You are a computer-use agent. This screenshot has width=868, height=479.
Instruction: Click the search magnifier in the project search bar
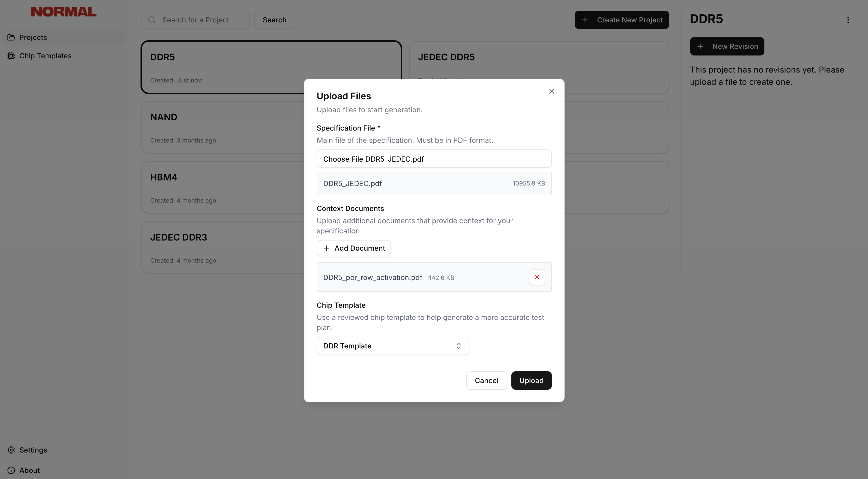tap(152, 20)
